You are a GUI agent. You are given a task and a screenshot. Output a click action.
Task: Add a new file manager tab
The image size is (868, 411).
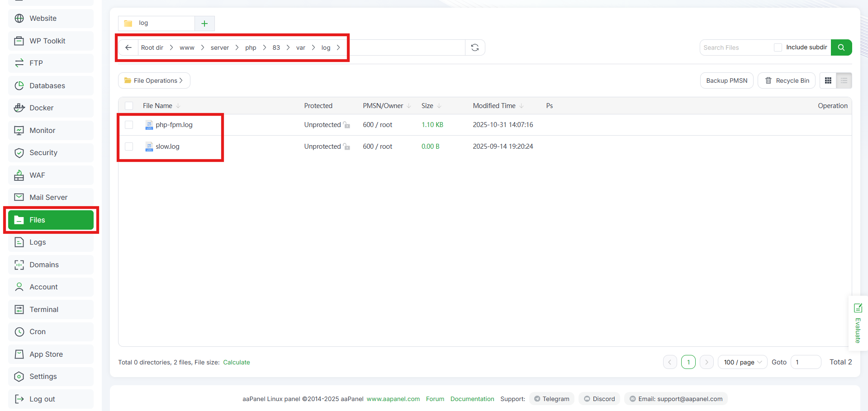pos(204,24)
